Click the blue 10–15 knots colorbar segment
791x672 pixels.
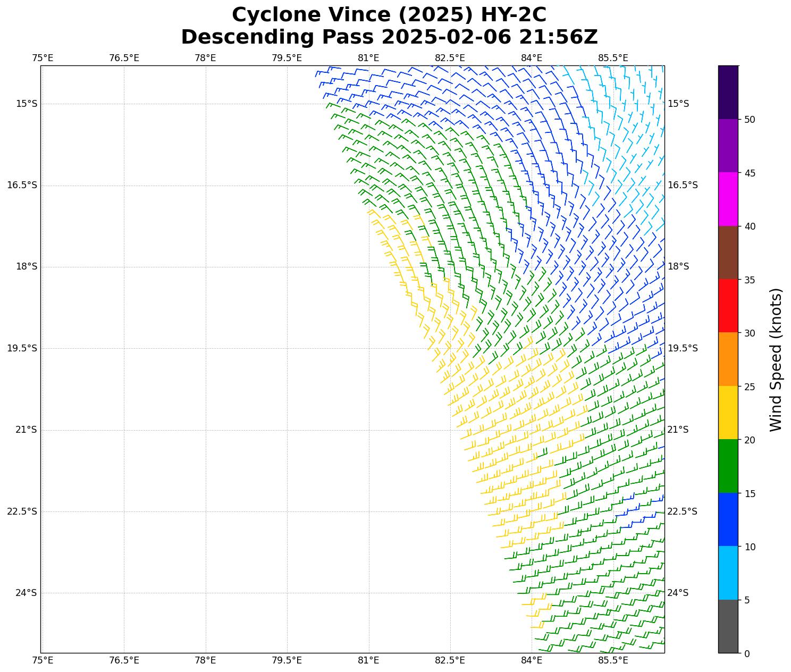(x=728, y=519)
